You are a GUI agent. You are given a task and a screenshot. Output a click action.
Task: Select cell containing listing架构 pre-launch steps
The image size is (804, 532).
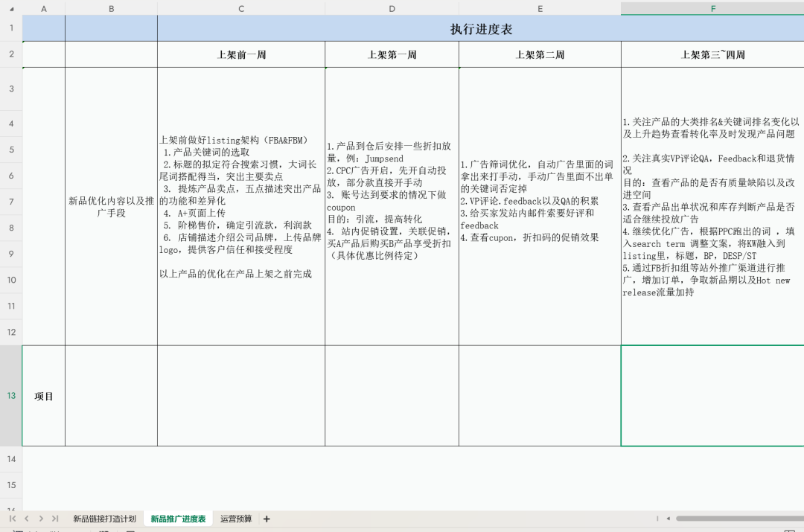point(241,207)
